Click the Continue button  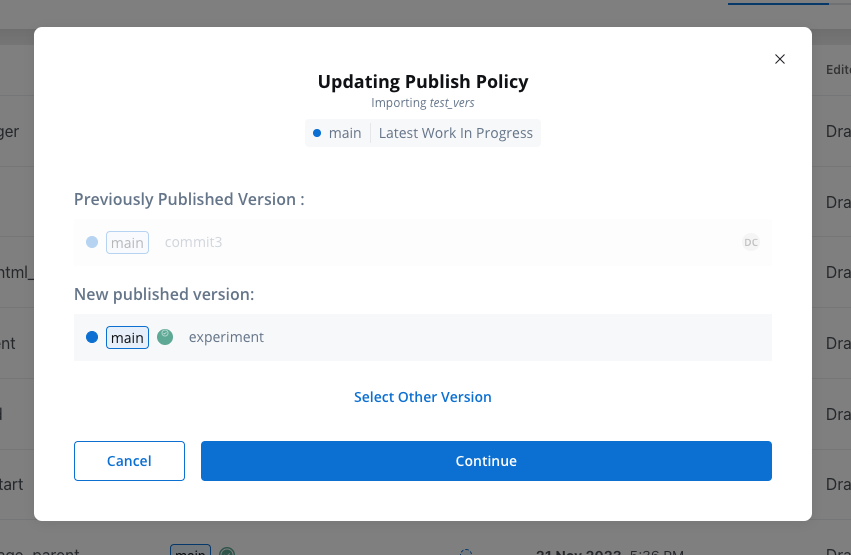click(486, 461)
